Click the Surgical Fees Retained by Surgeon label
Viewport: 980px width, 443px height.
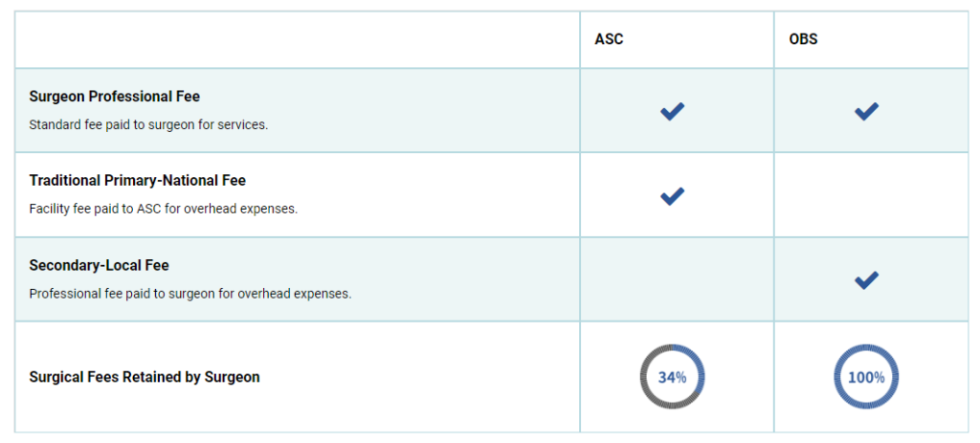pyautogui.click(x=145, y=377)
